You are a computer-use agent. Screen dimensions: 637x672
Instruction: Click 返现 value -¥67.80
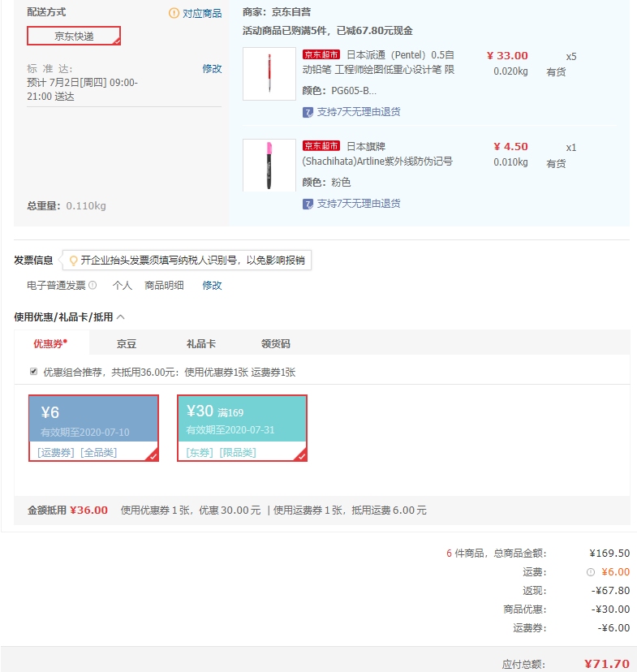[610, 591]
